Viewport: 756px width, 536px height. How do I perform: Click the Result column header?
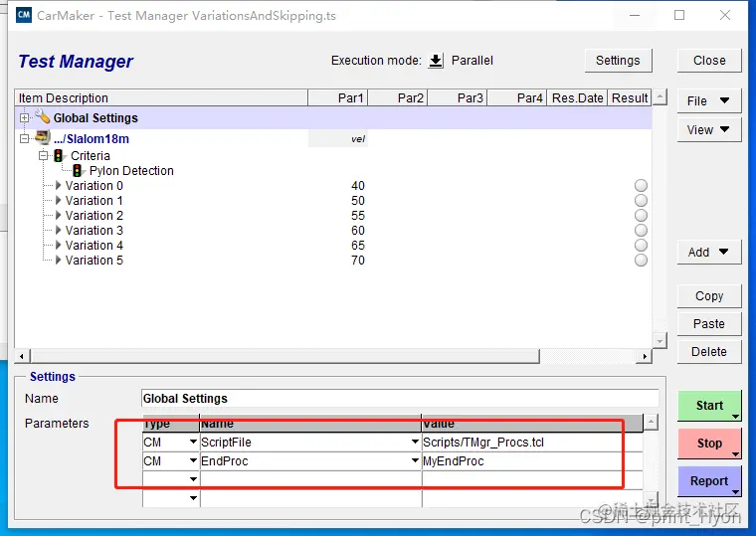pyautogui.click(x=630, y=97)
